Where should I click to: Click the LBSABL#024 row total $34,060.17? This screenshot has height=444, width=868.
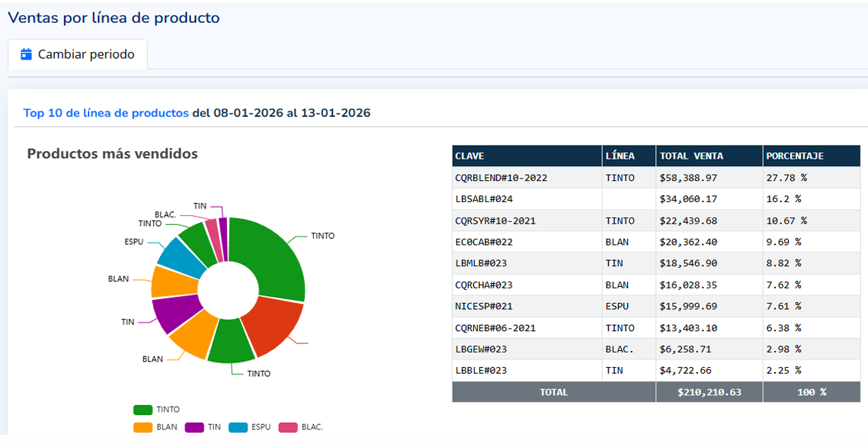click(x=688, y=199)
